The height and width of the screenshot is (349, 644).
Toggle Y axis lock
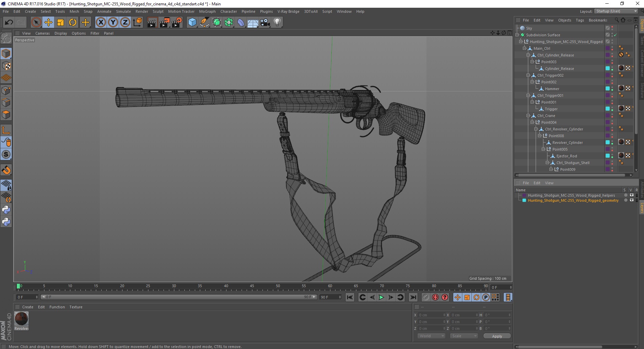click(x=113, y=23)
